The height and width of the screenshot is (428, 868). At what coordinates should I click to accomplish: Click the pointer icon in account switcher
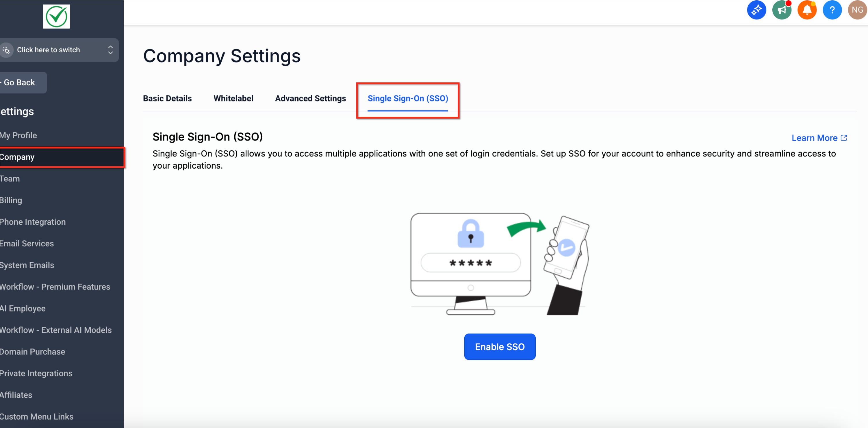(6, 50)
